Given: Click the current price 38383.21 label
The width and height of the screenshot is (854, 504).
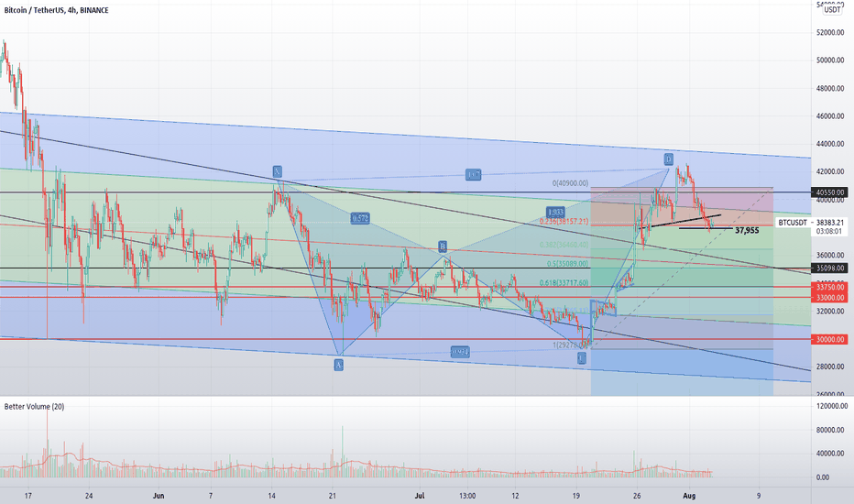Looking at the screenshot, I should [830, 223].
